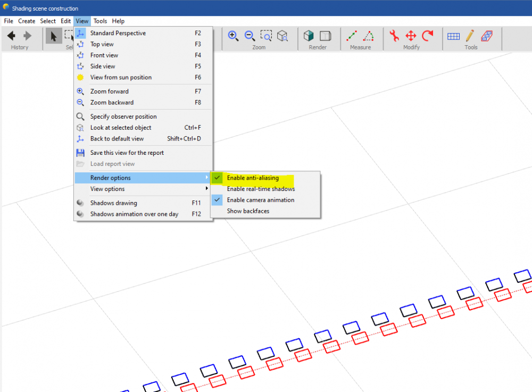Click the undo back arrow in History
This screenshot has height=392, width=532.
pyautogui.click(x=11, y=36)
